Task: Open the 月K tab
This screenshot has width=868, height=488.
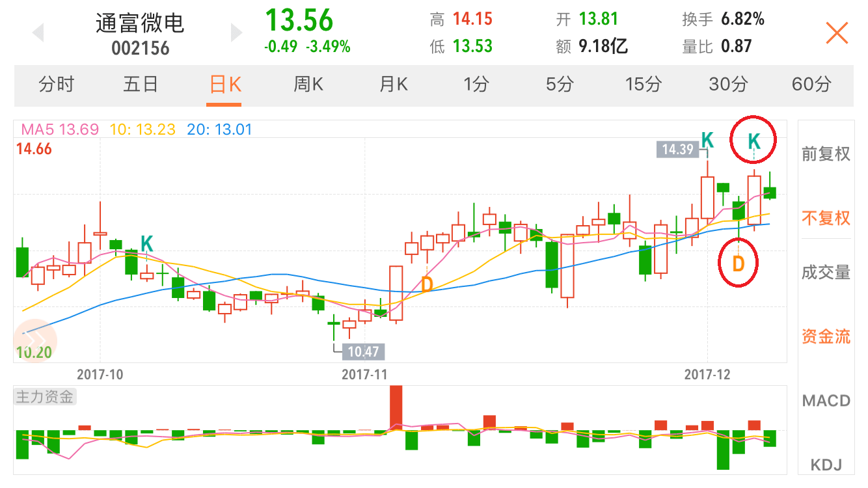Action: tap(393, 84)
